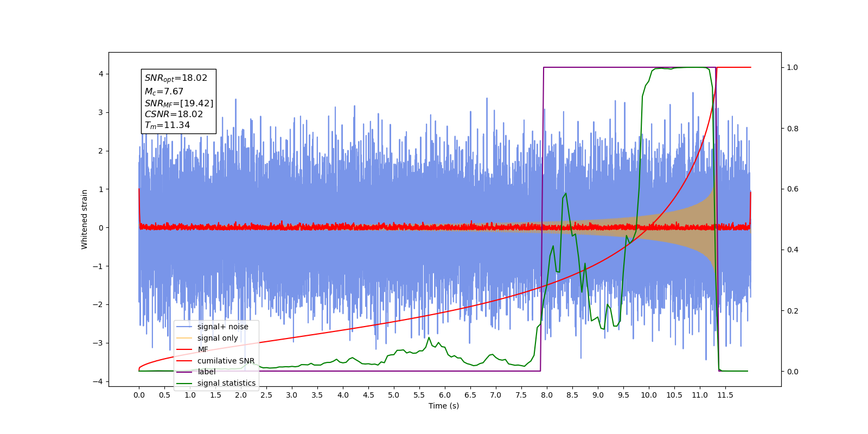Click the 9.5 tick on time axis
The image size is (868, 434).
(x=623, y=395)
